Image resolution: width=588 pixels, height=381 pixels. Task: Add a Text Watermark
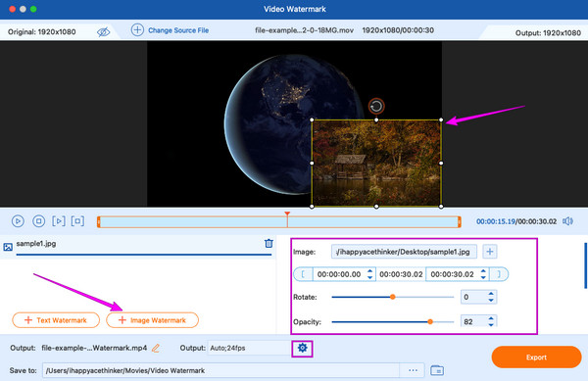[x=56, y=320]
